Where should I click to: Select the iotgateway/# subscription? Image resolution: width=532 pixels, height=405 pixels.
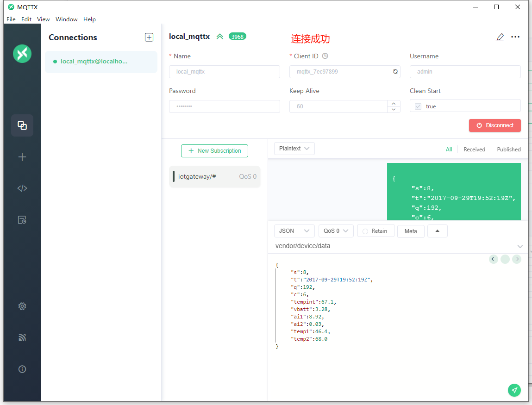214,177
